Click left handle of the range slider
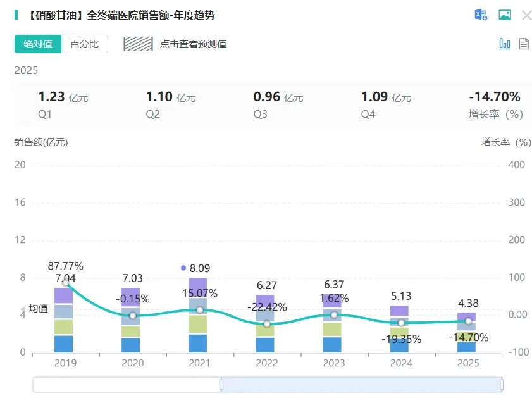 coord(221,384)
